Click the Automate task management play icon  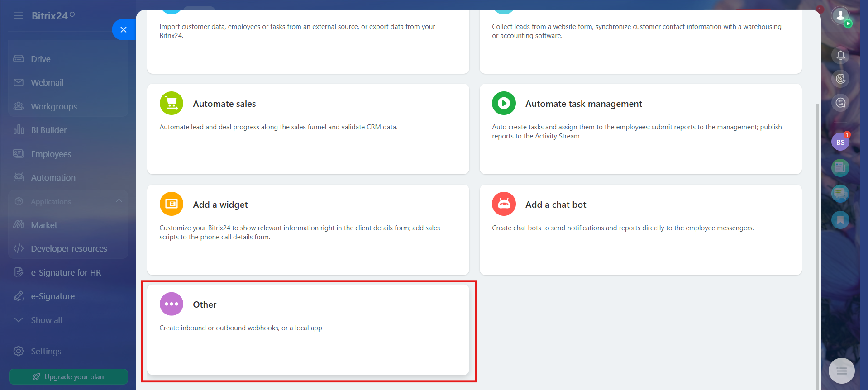(x=504, y=104)
